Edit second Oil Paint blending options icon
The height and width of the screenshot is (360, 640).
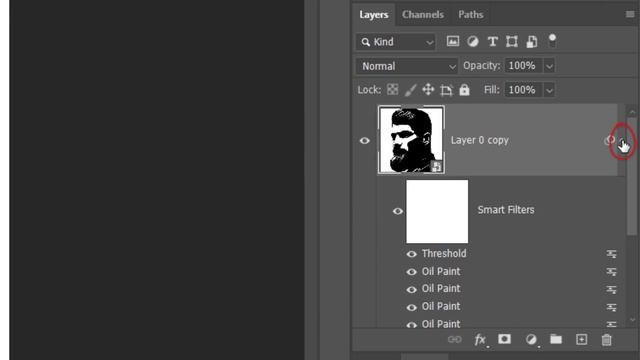pos(611,289)
